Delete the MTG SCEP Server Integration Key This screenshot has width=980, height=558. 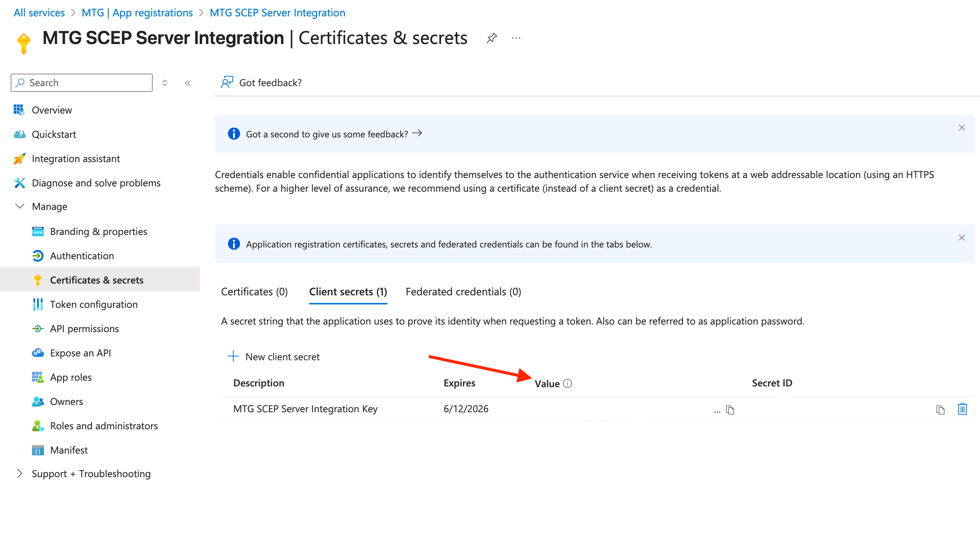(x=962, y=409)
